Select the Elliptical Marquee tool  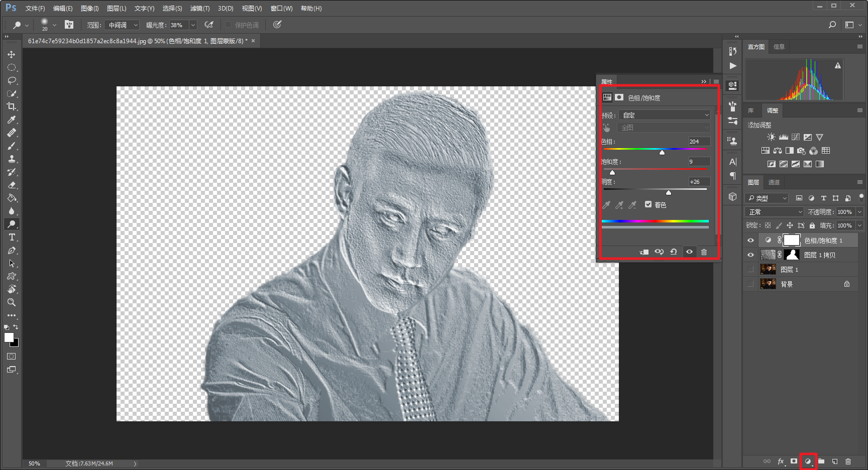pos(12,67)
